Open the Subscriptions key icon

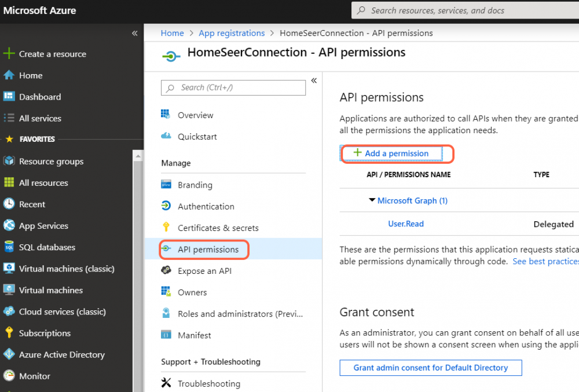click(x=9, y=333)
